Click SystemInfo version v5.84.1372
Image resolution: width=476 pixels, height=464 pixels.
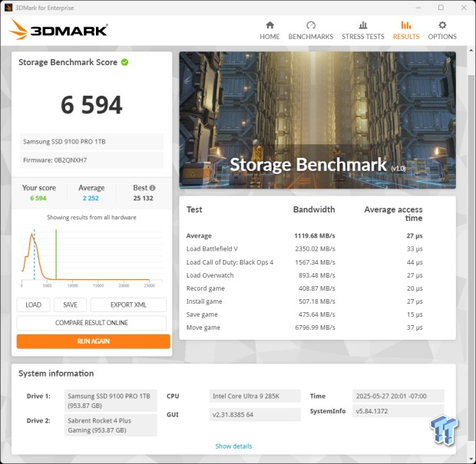click(398, 411)
